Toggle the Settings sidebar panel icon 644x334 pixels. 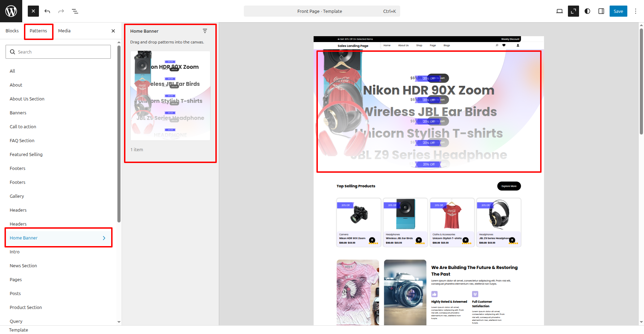(x=601, y=11)
